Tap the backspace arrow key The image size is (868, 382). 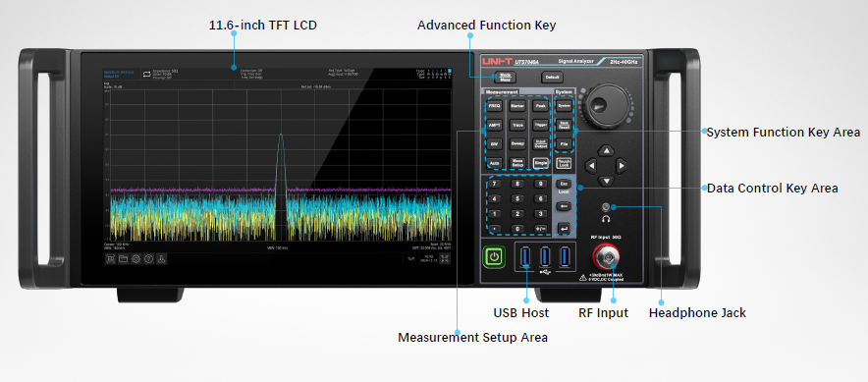564,206
